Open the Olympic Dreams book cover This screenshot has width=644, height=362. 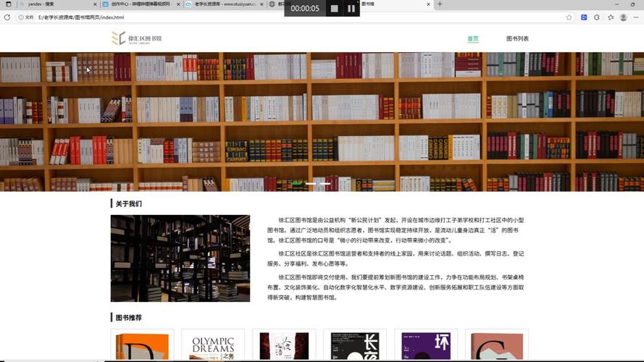click(x=213, y=346)
